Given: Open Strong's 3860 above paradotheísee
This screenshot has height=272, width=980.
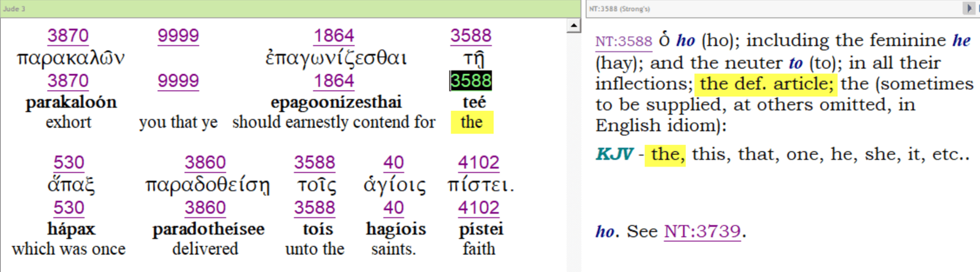Looking at the screenshot, I should coord(205,208).
